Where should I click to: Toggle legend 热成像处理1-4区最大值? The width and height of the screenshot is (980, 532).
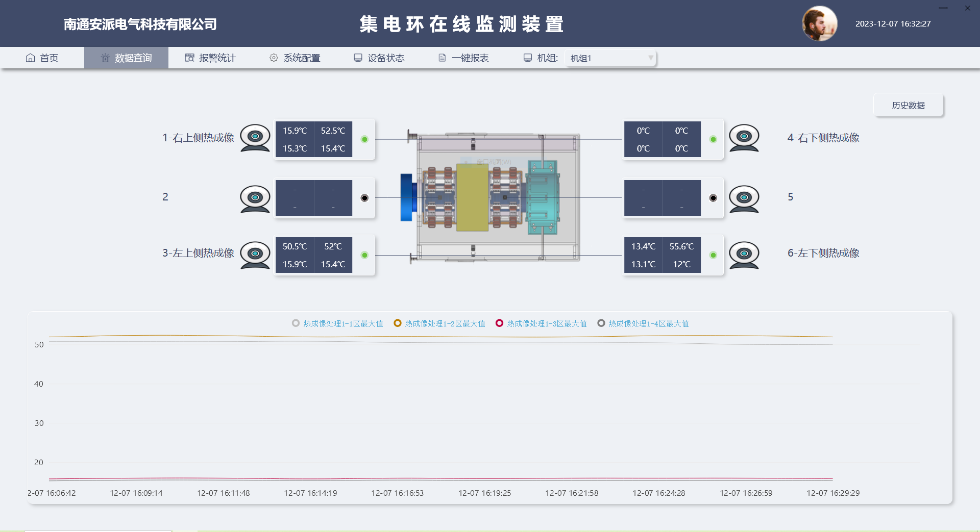(x=643, y=323)
